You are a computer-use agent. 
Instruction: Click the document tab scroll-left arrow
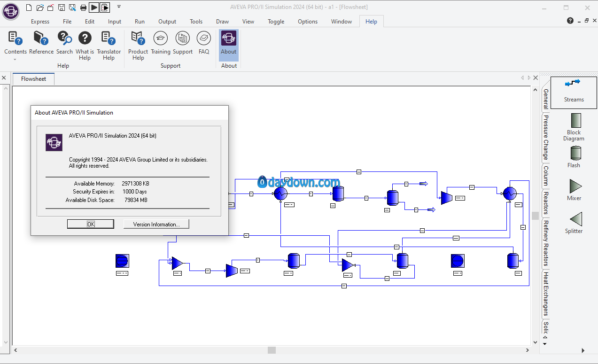(x=522, y=78)
